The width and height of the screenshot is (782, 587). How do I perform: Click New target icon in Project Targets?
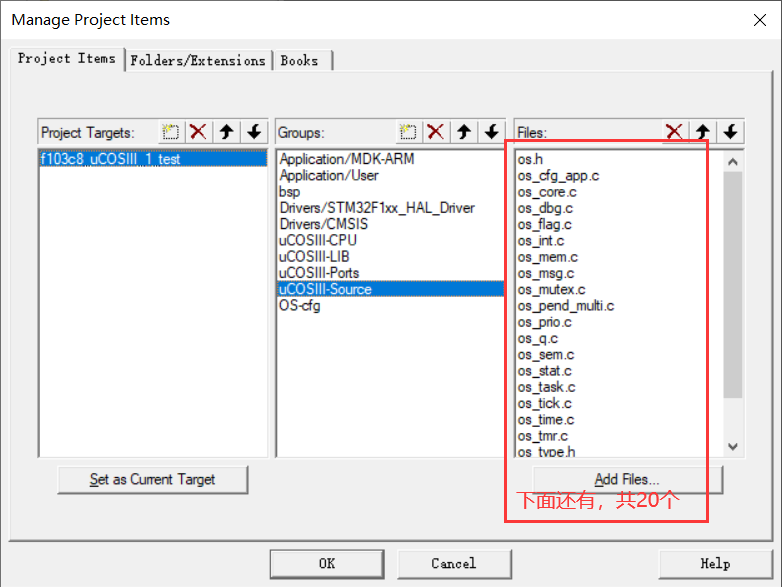[x=171, y=132]
